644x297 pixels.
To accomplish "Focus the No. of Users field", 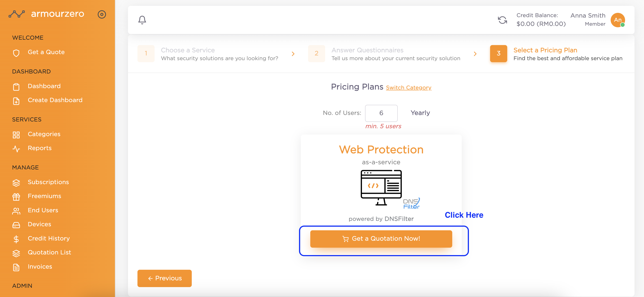I will [381, 113].
